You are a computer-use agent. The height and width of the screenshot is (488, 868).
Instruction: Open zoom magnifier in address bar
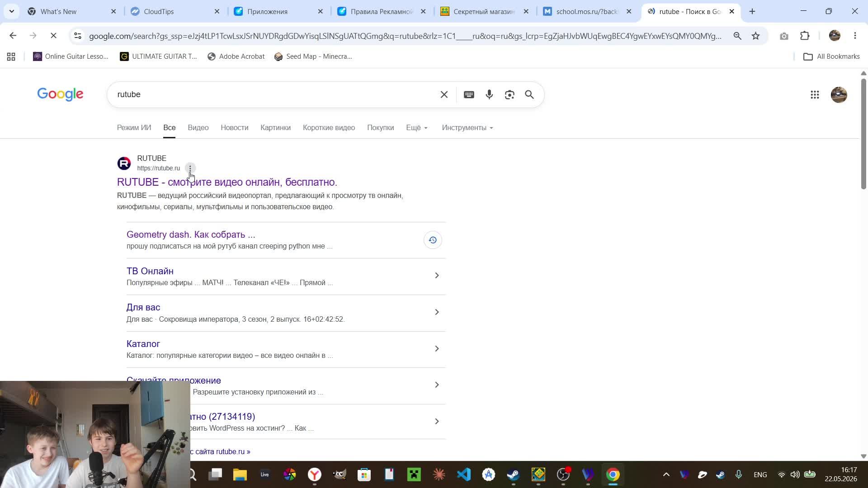tap(737, 36)
